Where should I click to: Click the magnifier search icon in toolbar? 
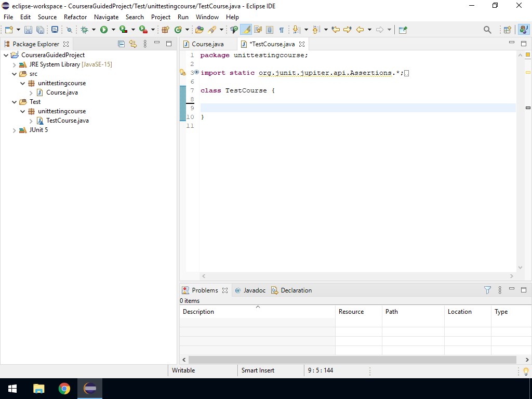(487, 30)
